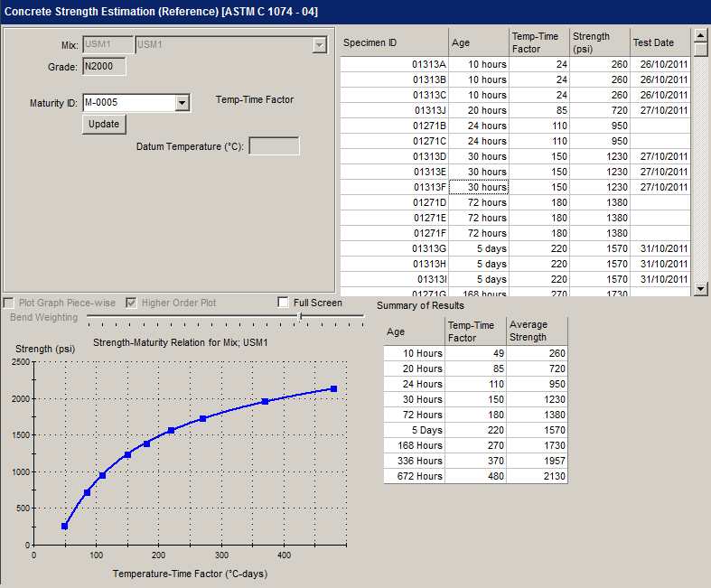The image size is (711, 588).
Task: Click the Age cell of specimen 01313F
Action: point(479,187)
